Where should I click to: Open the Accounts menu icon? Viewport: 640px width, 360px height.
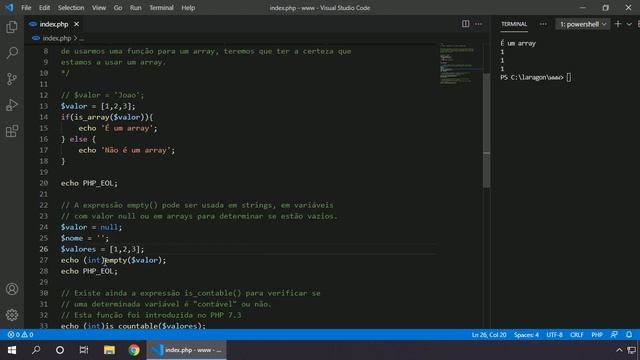12,289
